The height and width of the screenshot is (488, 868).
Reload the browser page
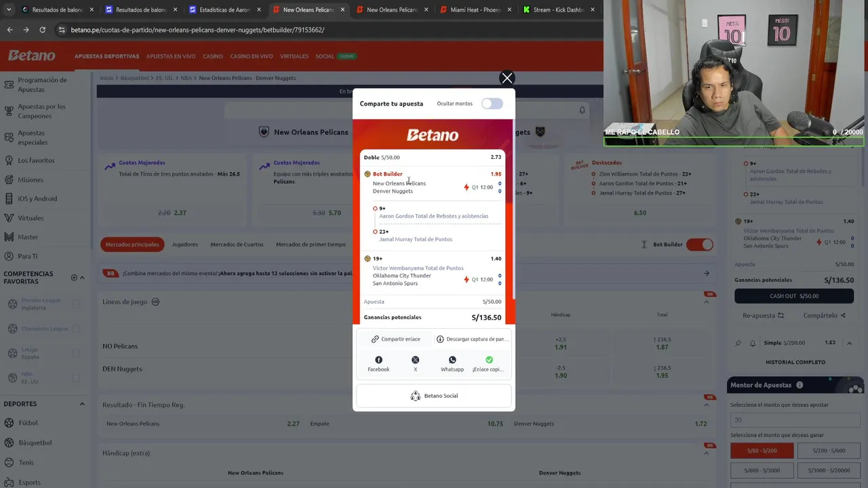(x=42, y=30)
